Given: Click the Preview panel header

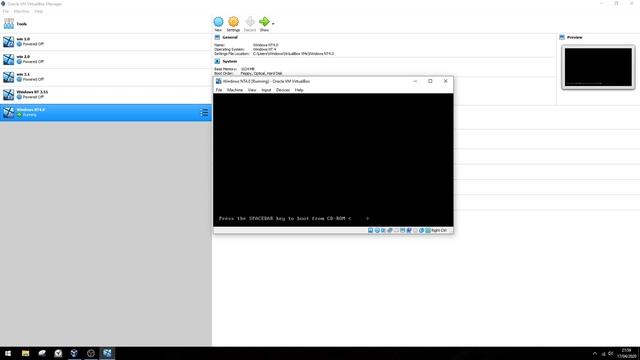Looking at the screenshot, I should point(574,37).
